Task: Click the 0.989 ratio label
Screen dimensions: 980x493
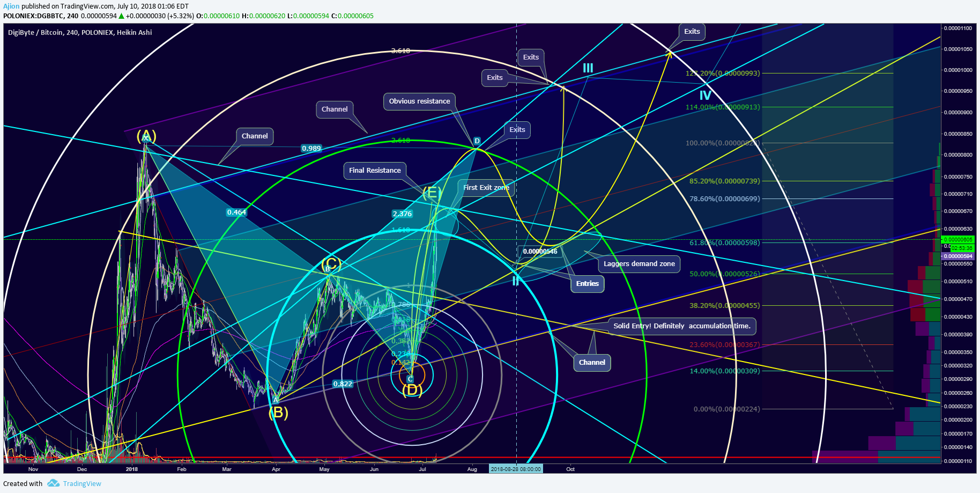Action: click(311, 149)
